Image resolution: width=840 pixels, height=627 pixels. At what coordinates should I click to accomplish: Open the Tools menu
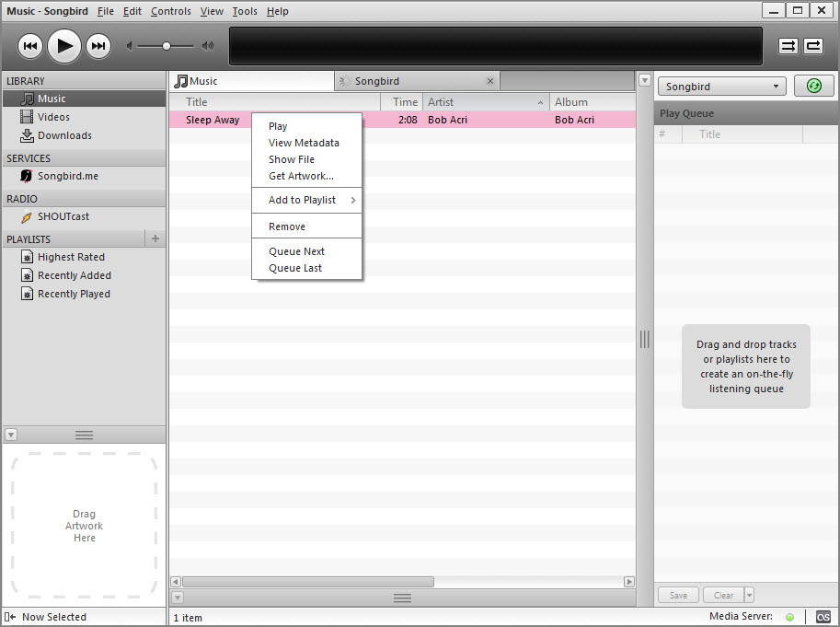[x=245, y=11]
